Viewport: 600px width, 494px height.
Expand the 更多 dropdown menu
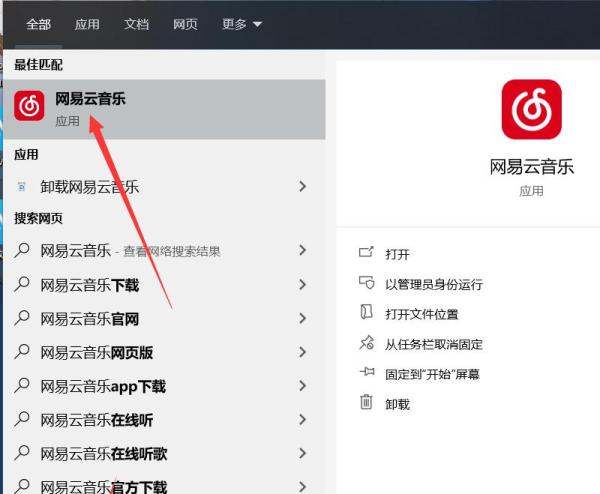point(242,24)
